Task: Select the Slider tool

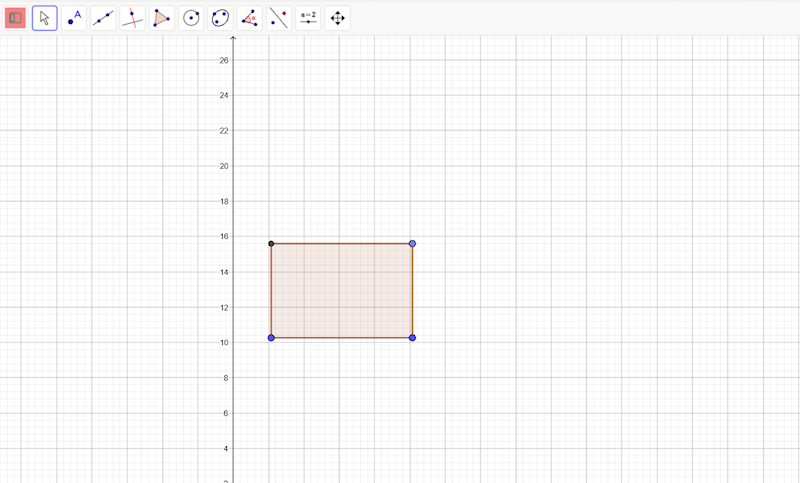Action: click(308, 18)
